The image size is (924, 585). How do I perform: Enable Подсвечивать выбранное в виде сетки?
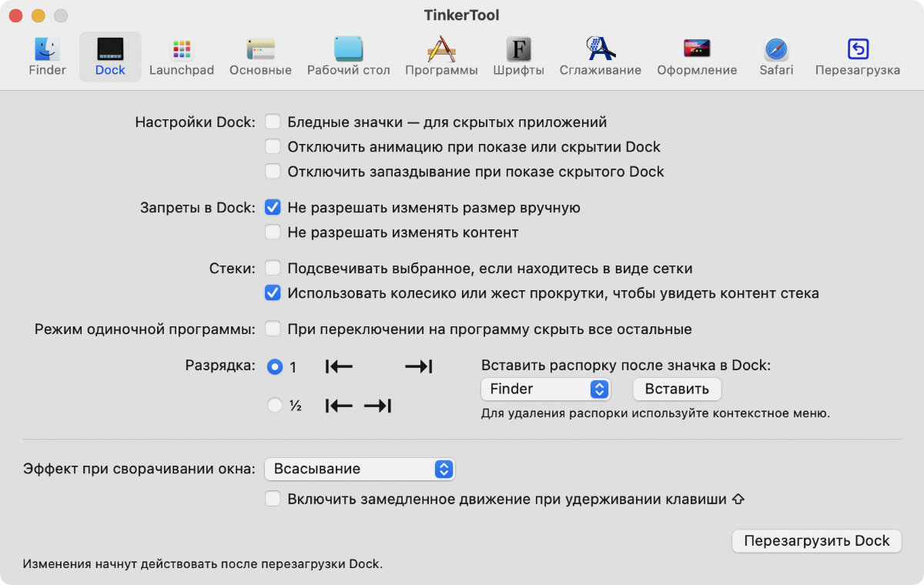(x=273, y=268)
